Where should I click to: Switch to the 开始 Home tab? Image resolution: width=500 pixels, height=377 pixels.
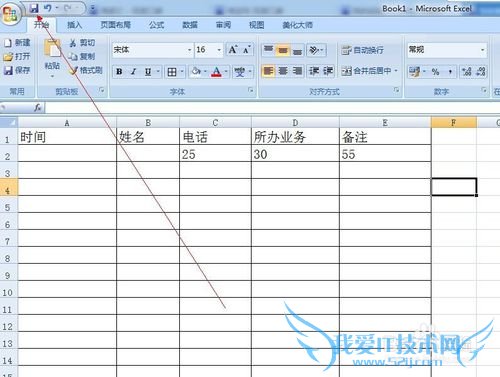pos(41,25)
